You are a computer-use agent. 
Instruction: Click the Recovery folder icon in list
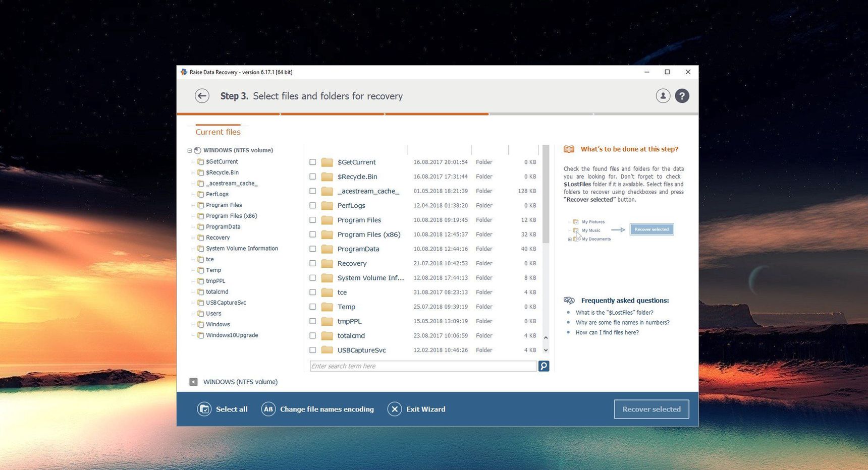click(x=327, y=263)
